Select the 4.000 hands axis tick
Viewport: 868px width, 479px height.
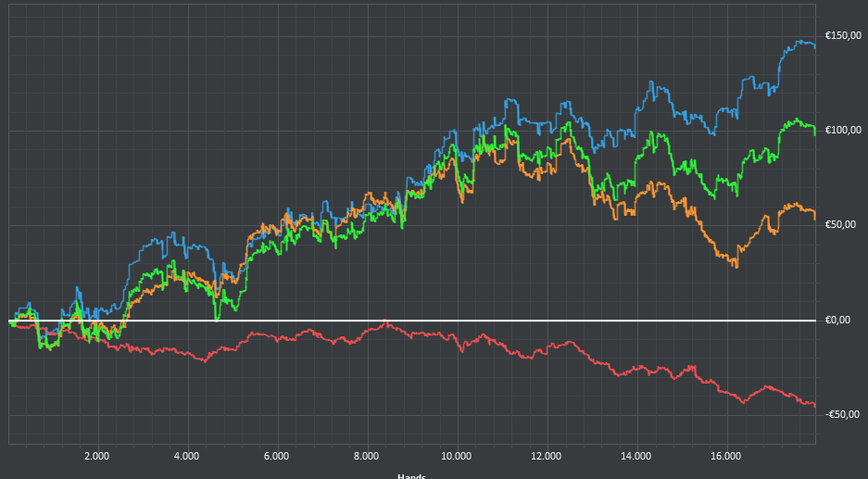click(186, 456)
